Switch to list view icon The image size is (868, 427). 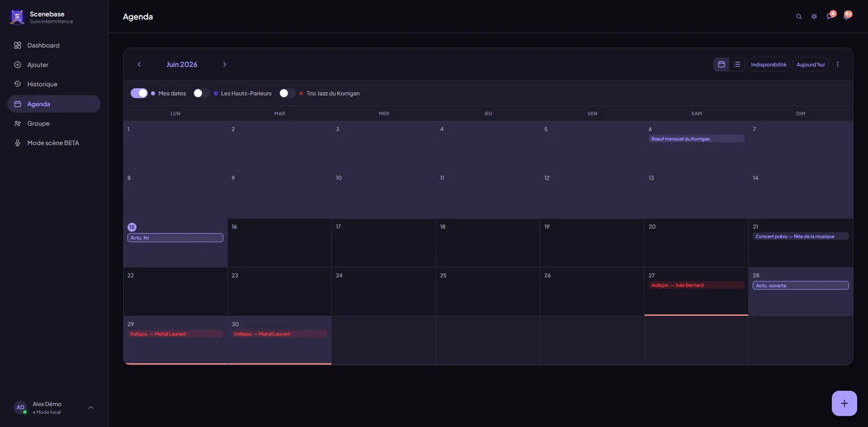(x=737, y=64)
